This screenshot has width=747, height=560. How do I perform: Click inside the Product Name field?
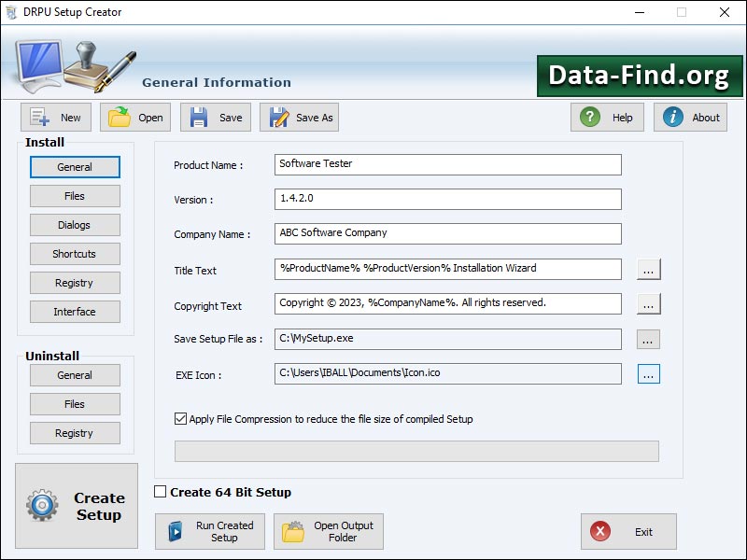coord(446,163)
